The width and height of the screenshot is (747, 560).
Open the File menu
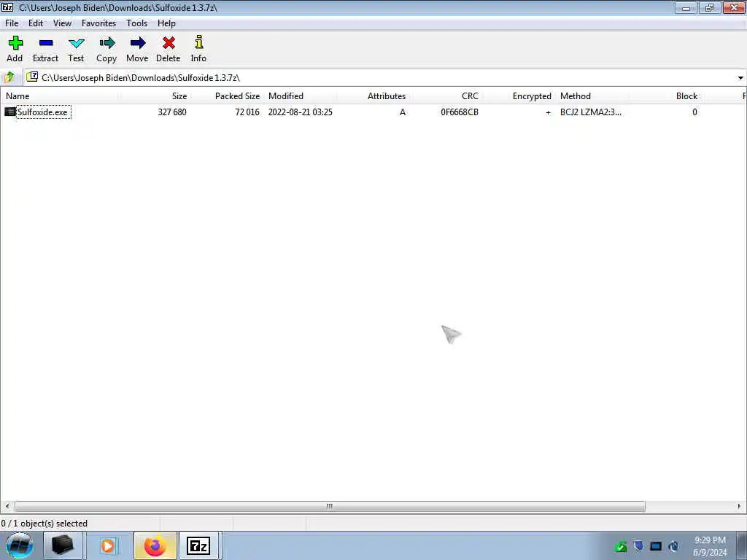point(12,23)
